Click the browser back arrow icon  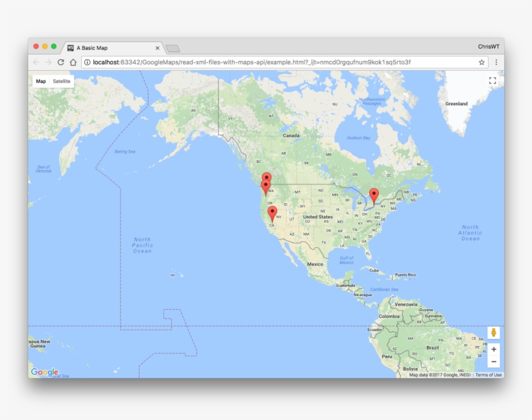[34, 62]
